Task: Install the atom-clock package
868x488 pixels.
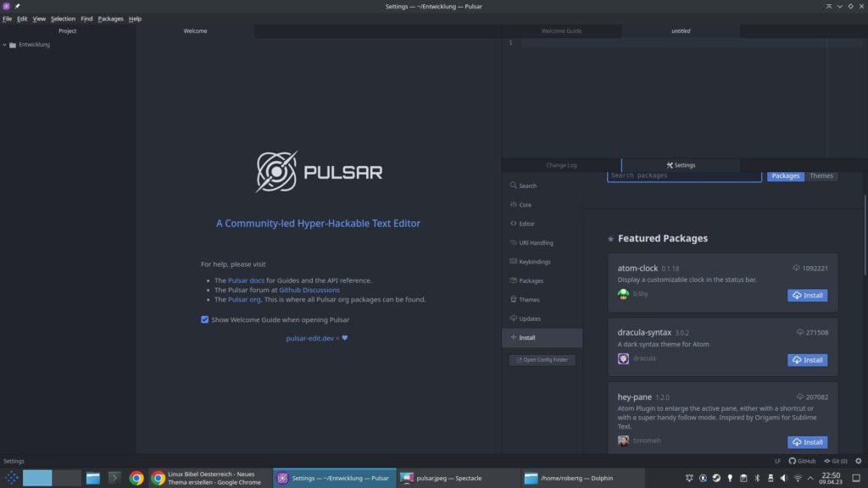Action: (807, 296)
